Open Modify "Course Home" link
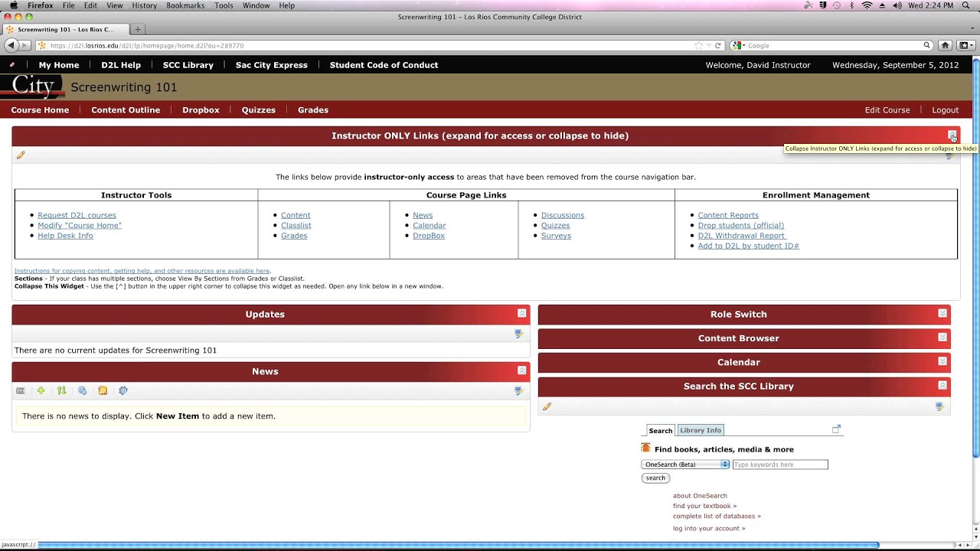Image resolution: width=980 pixels, height=551 pixels. click(80, 226)
